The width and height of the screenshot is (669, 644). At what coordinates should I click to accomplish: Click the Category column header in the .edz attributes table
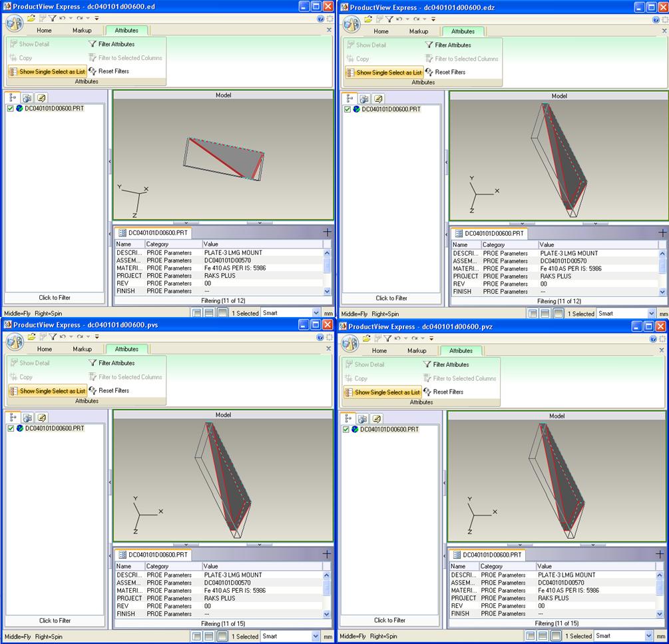click(x=509, y=245)
